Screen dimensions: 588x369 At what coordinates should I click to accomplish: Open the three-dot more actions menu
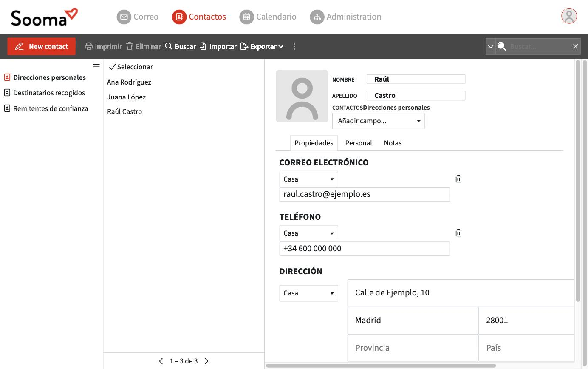(294, 46)
